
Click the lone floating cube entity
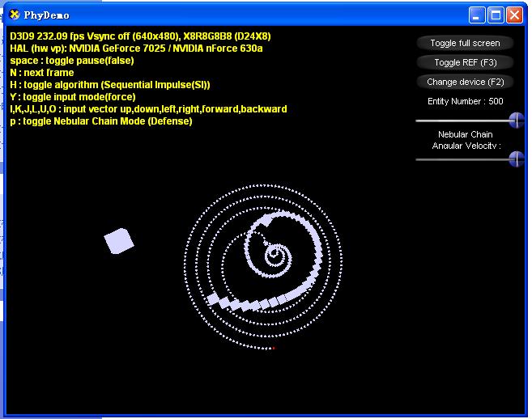click(x=119, y=241)
